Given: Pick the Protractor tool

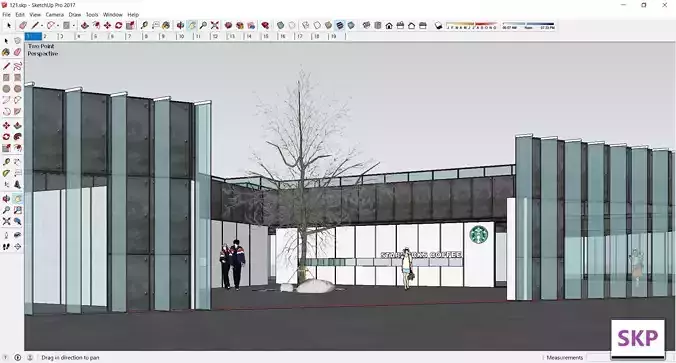Looking at the screenshot, I should click(6, 173).
